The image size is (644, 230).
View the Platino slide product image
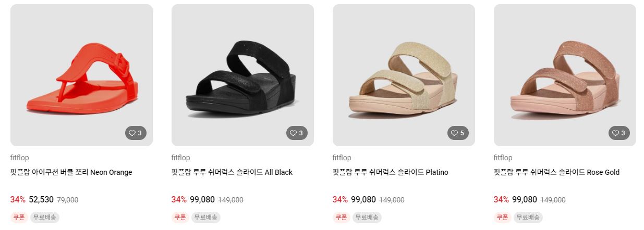tap(404, 75)
